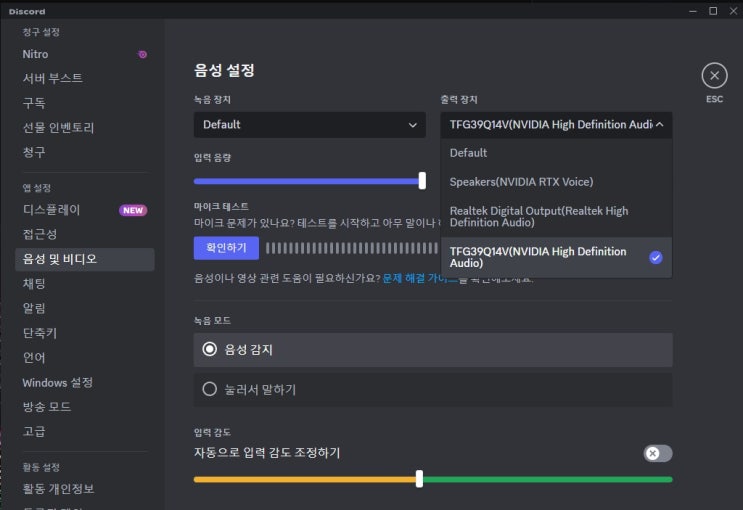
Task: Click the 마이크 테스트 label
Action: (x=221, y=207)
